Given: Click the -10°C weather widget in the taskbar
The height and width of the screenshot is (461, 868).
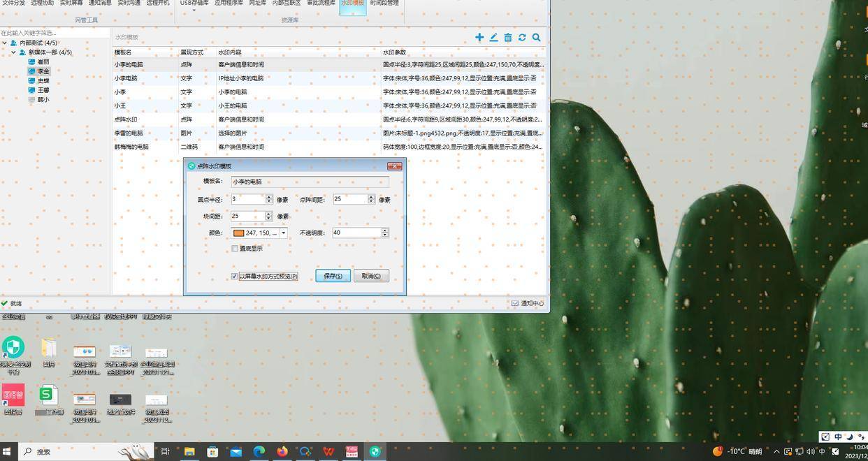Looking at the screenshot, I should 737,452.
